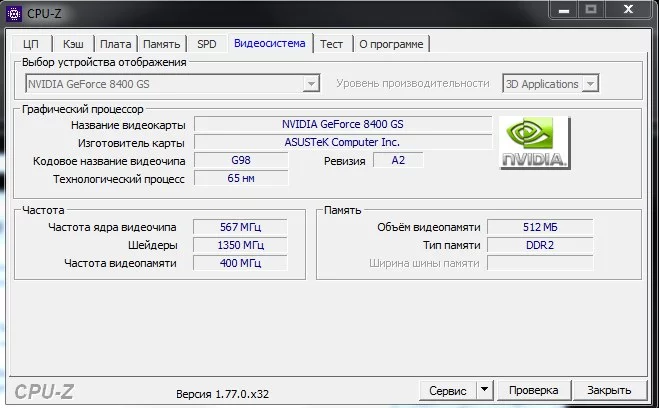The width and height of the screenshot is (659, 408).
Task: Close the CPU-Z window with X
Action: coord(628,10)
